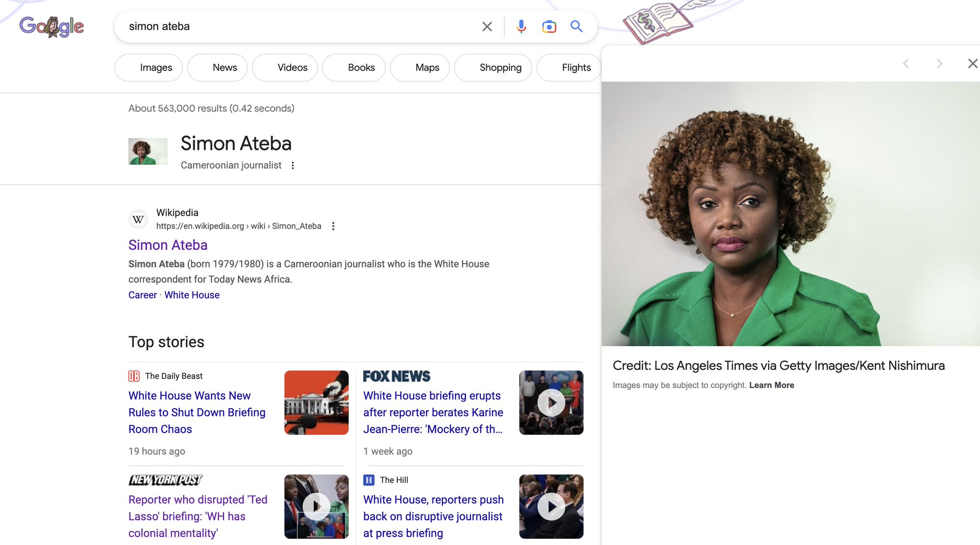Close the image preview panel
980x545 pixels.
(972, 63)
